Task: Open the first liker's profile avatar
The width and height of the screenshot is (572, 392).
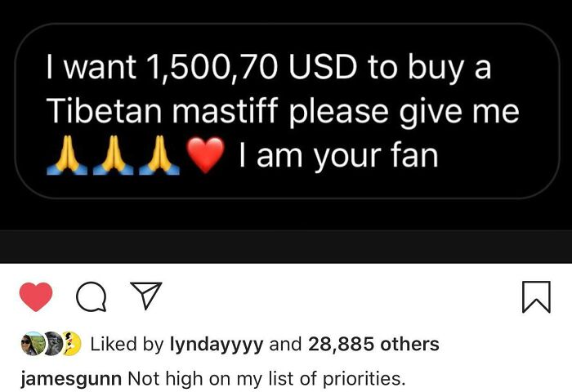Action: point(33,344)
